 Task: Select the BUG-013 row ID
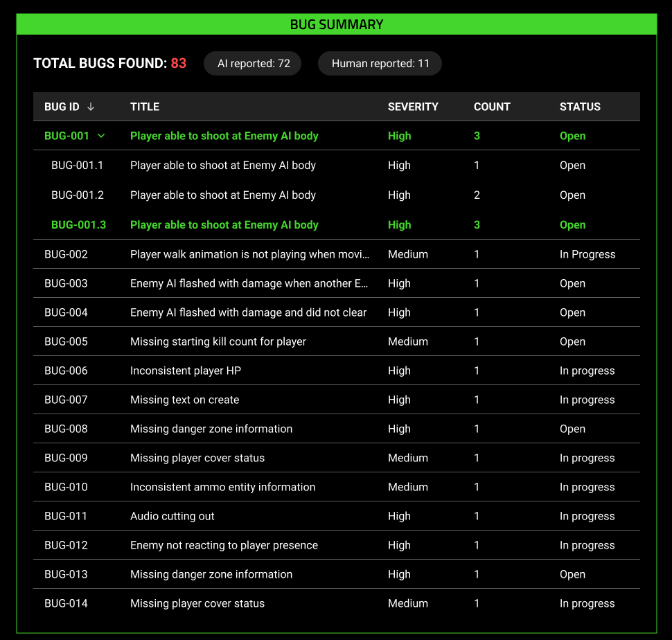click(x=66, y=575)
